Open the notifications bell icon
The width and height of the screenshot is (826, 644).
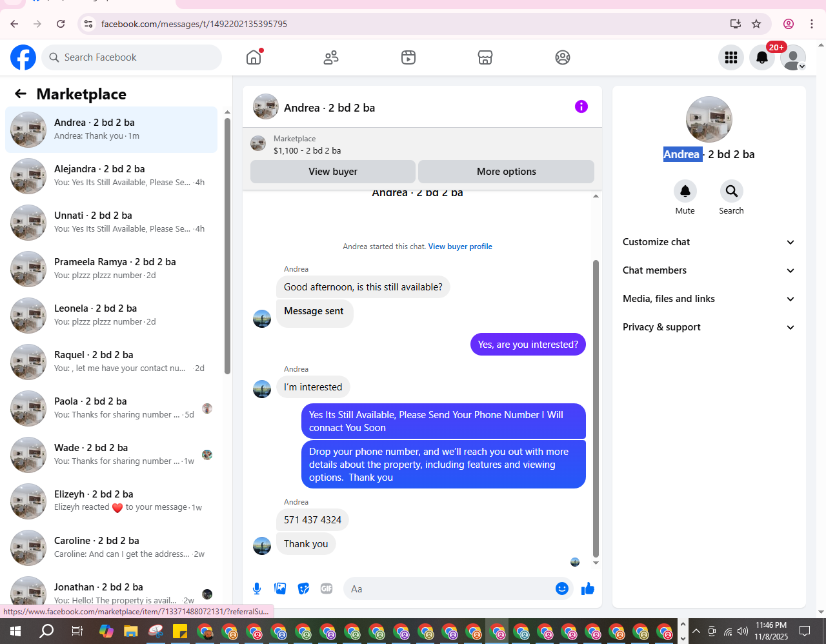(x=762, y=57)
